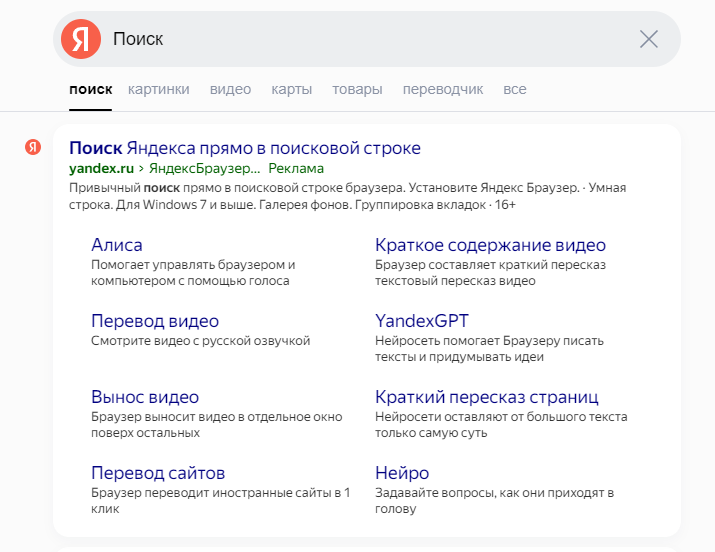The height and width of the screenshot is (552, 715).
Task: Click description "Нейросеть помогает Браузеру писать тексты"
Action: coord(489,349)
